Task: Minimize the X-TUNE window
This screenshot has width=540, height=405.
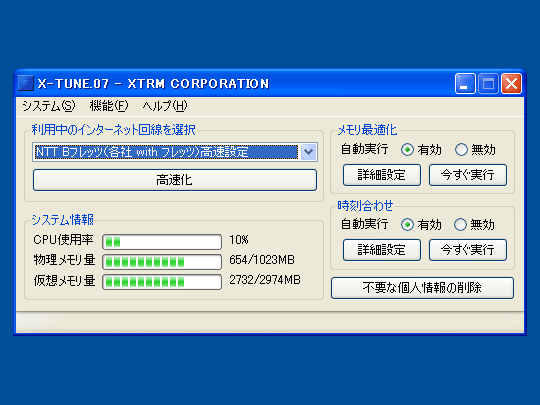Action: 465,83
